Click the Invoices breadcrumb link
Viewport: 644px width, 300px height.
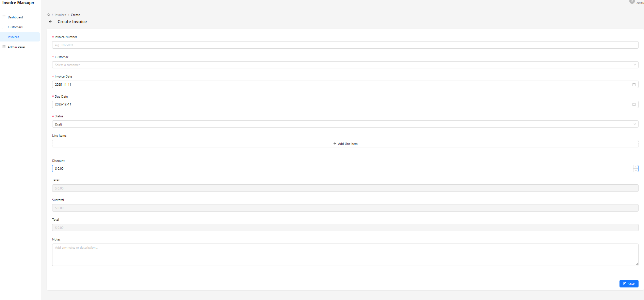pyautogui.click(x=60, y=15)
